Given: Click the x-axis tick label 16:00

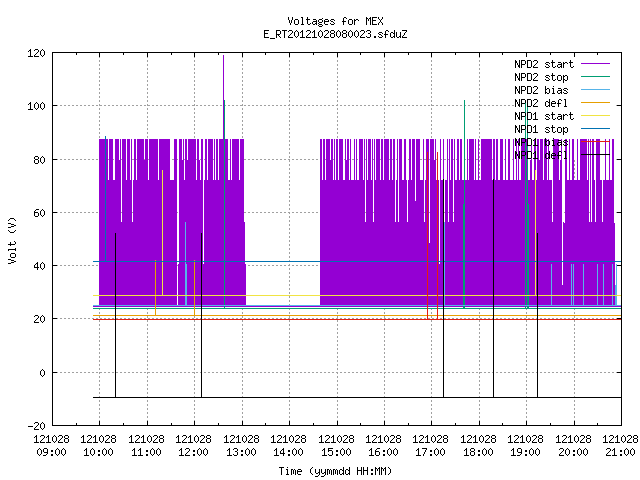Looking at the screenshot, I should (383, 452).
